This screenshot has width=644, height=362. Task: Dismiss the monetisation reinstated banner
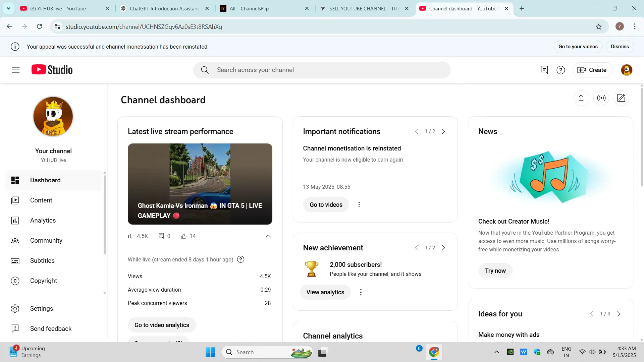click(620, 47)
